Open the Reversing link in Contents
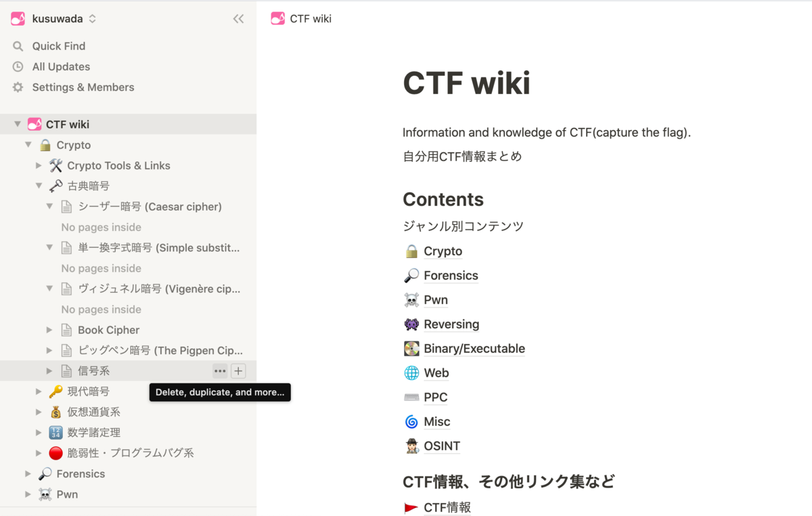812x516 pixels. coord(451,324)
